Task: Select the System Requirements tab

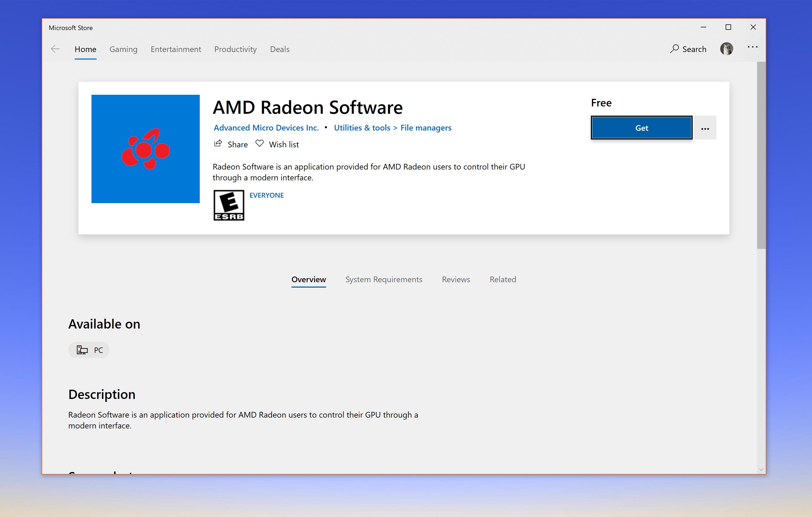Action: [384, 279]
